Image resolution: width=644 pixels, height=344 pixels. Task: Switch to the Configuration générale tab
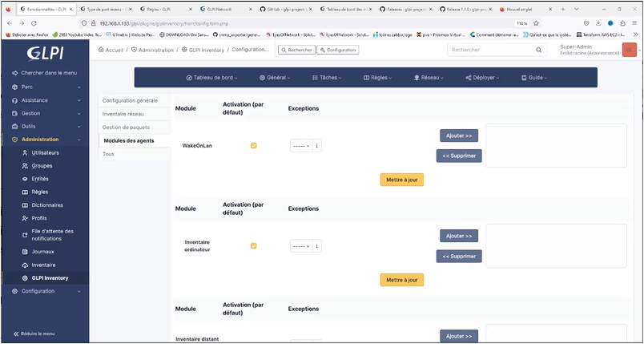pyautogui.click(x=131, y=100)
